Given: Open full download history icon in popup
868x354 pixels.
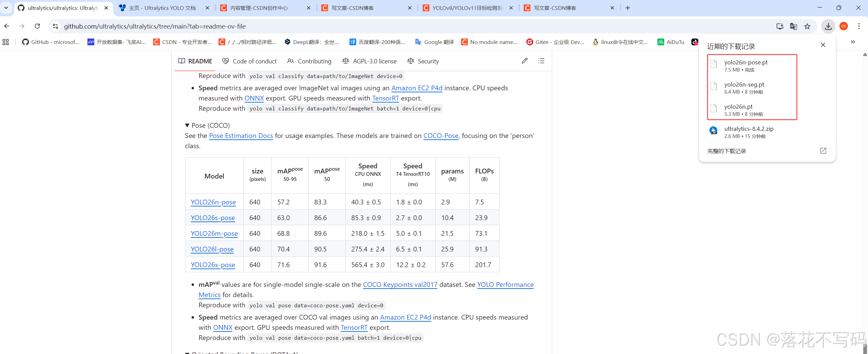Looking at the screenshot, I should pos(823,151).
